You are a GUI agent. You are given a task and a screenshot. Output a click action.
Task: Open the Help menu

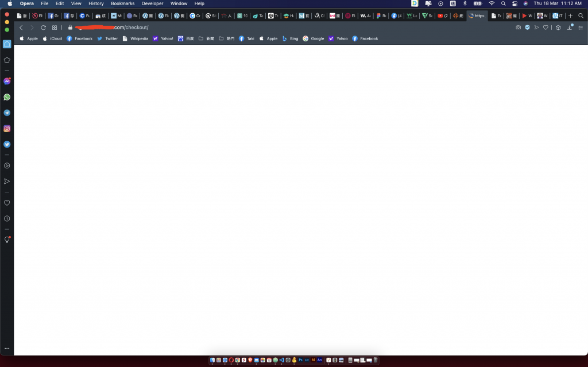(199, 3)
